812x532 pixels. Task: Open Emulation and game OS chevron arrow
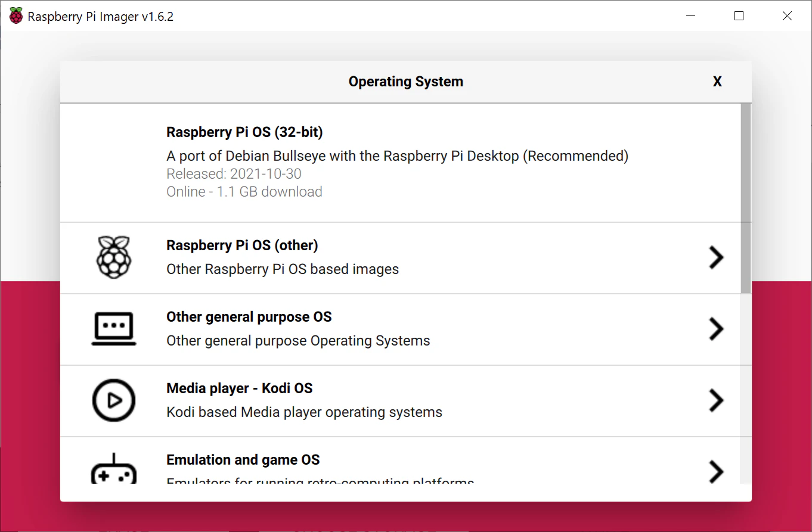(716, 471)
